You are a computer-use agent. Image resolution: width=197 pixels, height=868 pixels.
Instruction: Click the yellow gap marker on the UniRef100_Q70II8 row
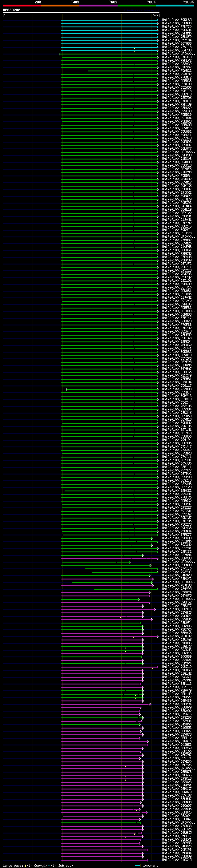[x=135, y=48]
